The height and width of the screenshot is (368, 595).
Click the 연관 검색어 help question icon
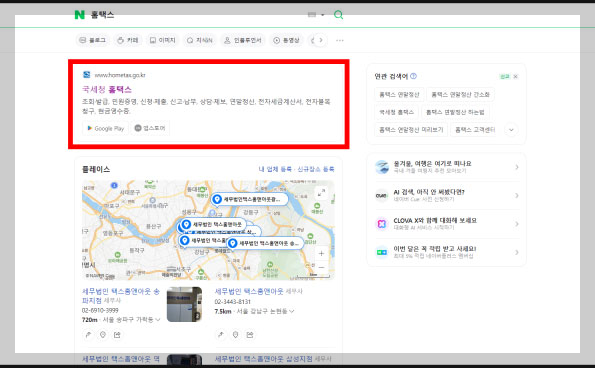tap(414, 76)
